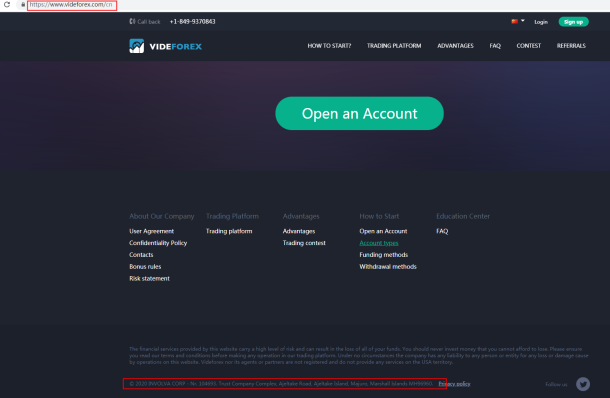Open Funding methods link
This screenshot has width=610, height=398.
[x=384, y=255]
